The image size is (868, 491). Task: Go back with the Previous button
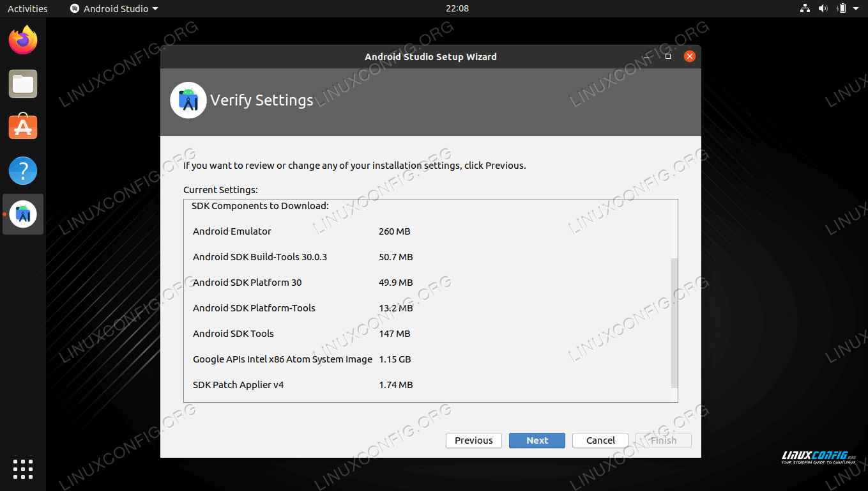pos(474,440)
